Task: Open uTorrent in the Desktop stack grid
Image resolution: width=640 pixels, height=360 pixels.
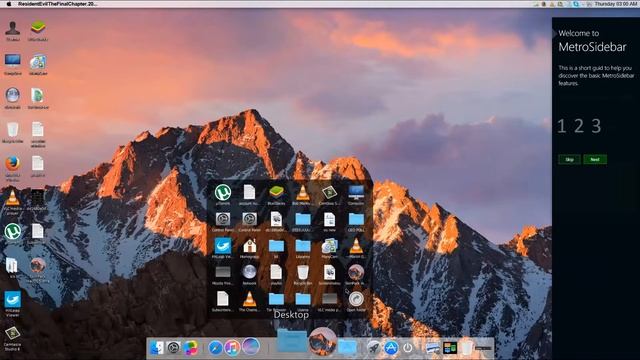Action: coord(223,193)
